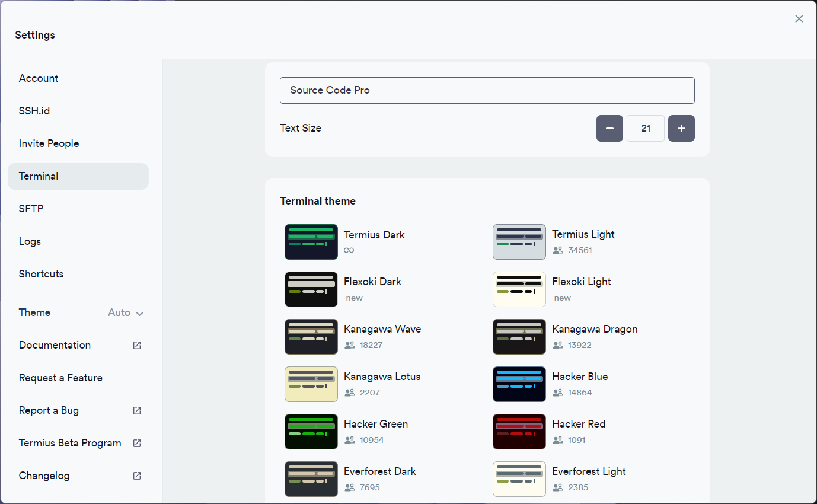Click the users icon beside 34561
Screen dimensions: 817x504
(557, 250)
